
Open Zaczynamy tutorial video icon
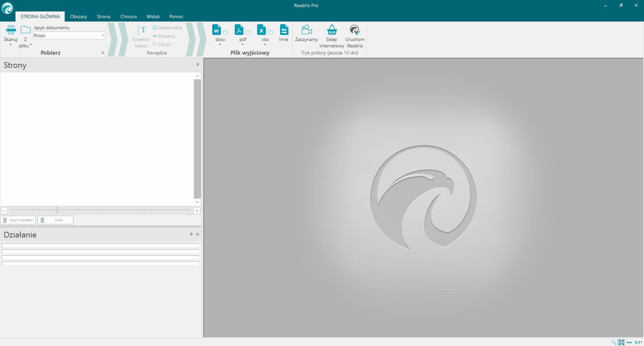pos(307,30)
